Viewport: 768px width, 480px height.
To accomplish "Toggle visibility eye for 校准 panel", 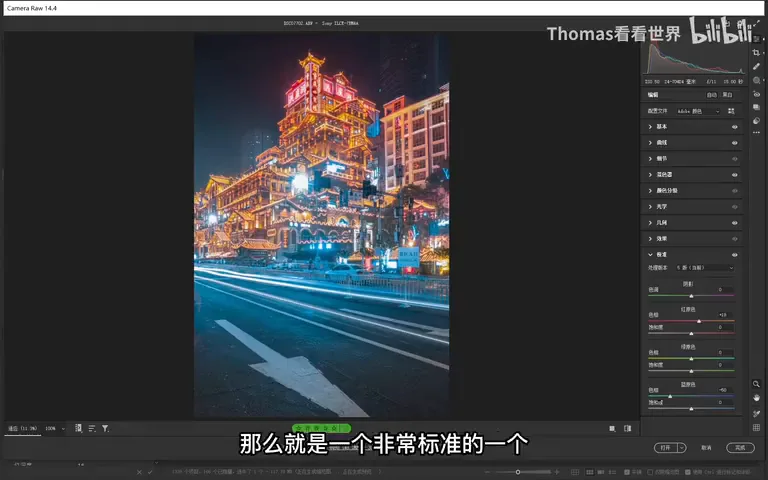I will coord(734,255).
